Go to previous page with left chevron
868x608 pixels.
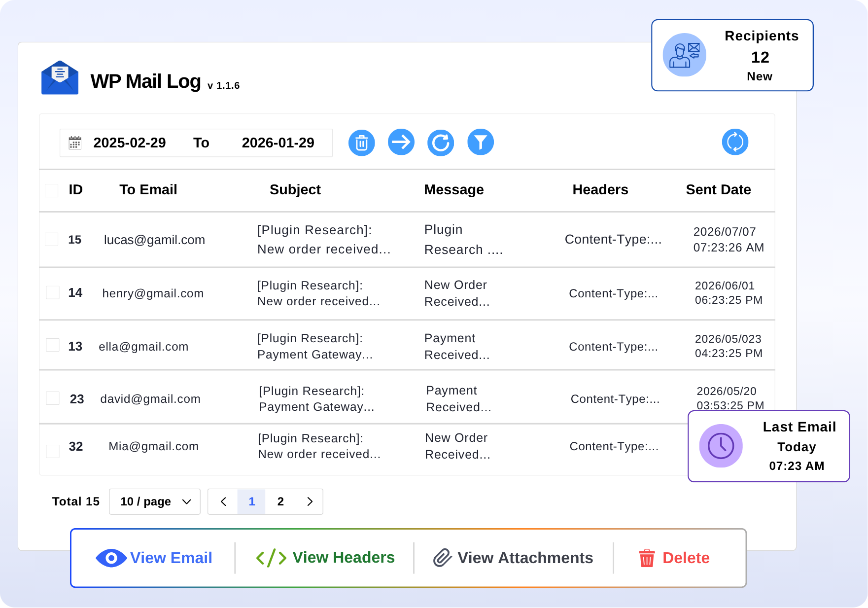(x=223, y=502)
